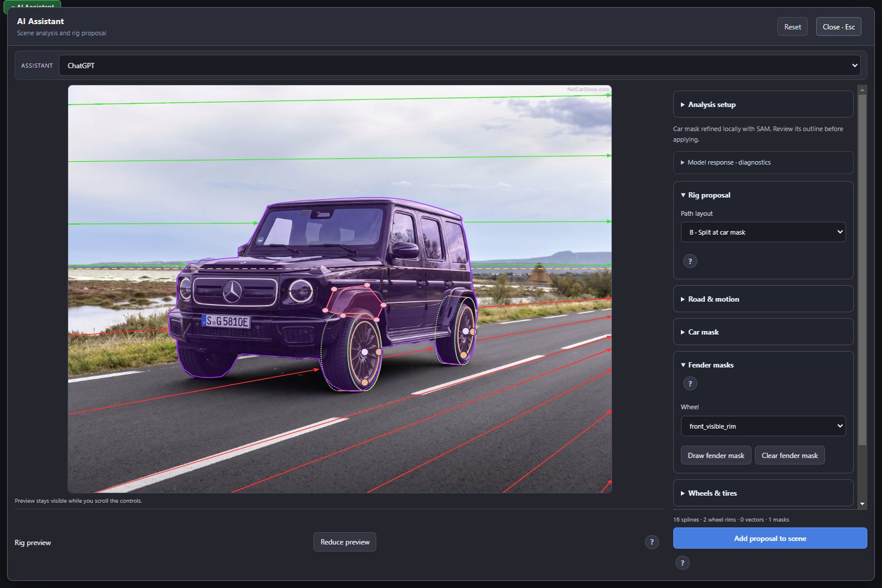Click the front wheel center handle
The height and width of the screenshot is (588, 882).
(x=365, y=352)
